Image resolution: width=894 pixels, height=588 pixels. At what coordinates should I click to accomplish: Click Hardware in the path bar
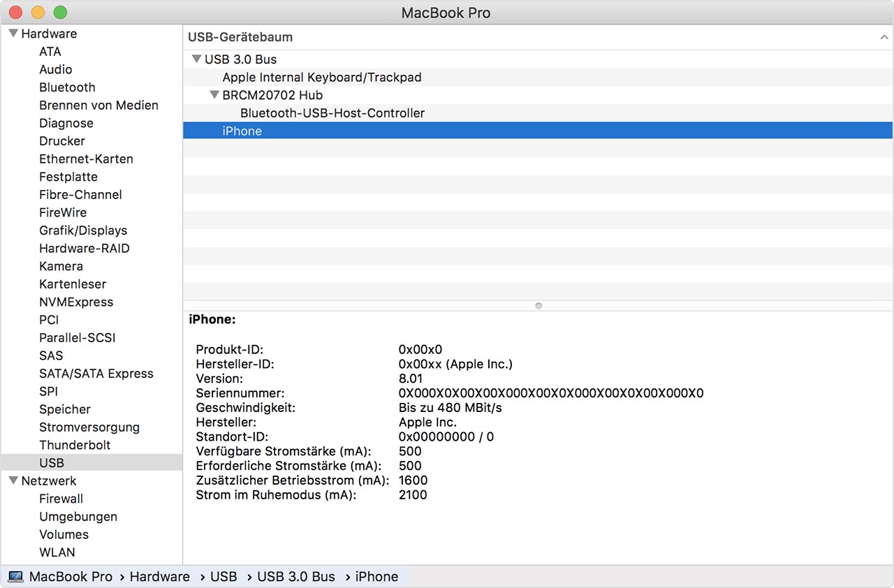point(159,577)
